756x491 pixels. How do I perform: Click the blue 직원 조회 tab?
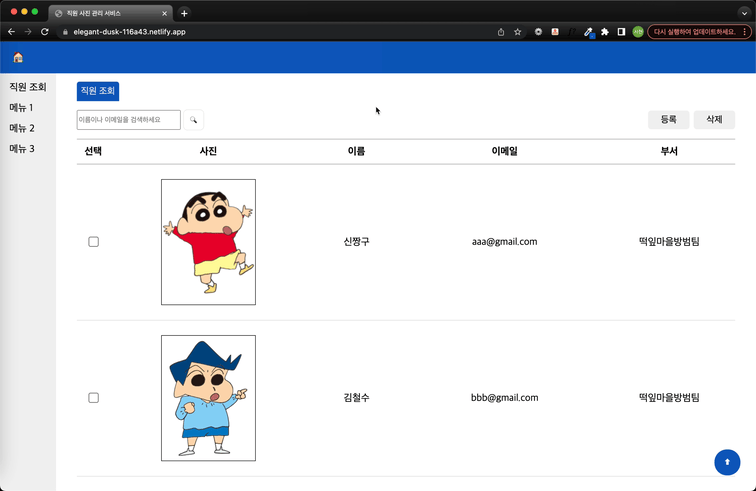[98, 91]
